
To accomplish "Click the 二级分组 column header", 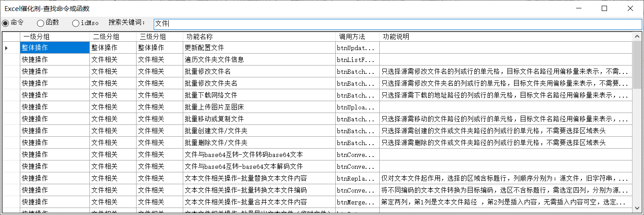I will pyautogui.click(x=113, y=36).
